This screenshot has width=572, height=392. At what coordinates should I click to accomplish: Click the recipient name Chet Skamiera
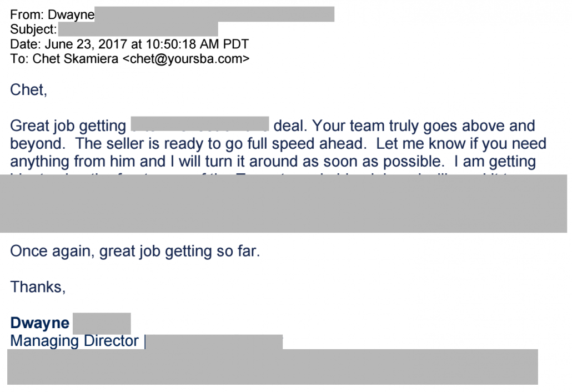tap(76, 59)
